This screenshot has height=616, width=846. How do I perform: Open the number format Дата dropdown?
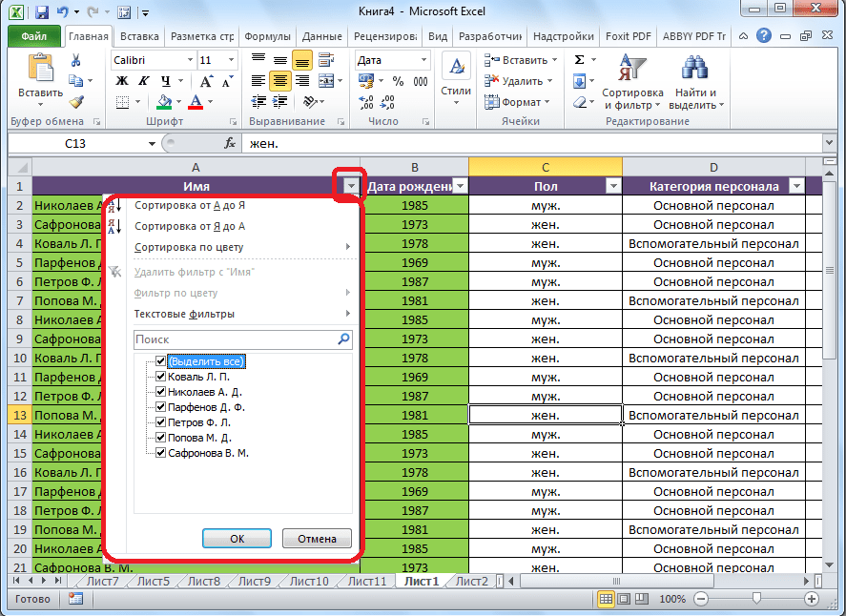tap(425, 60)
